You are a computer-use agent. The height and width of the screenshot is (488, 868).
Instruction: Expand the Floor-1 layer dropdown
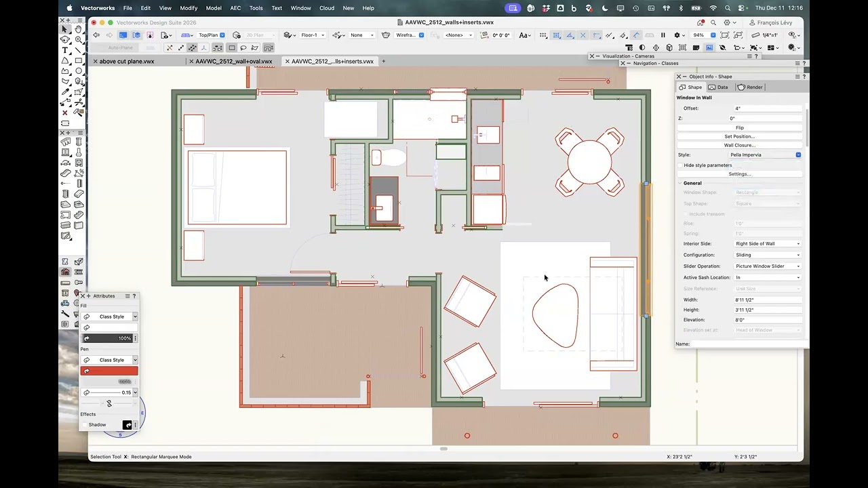tap(313, 35)
